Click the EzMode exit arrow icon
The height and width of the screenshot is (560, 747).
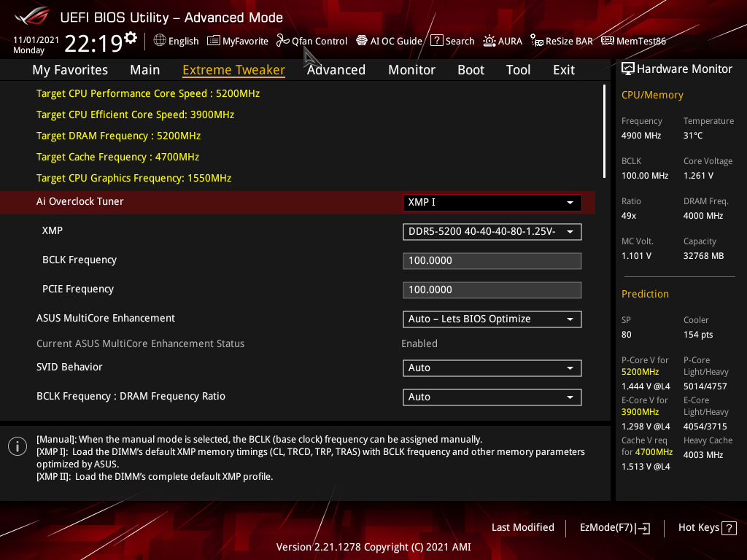click(643, 528)
